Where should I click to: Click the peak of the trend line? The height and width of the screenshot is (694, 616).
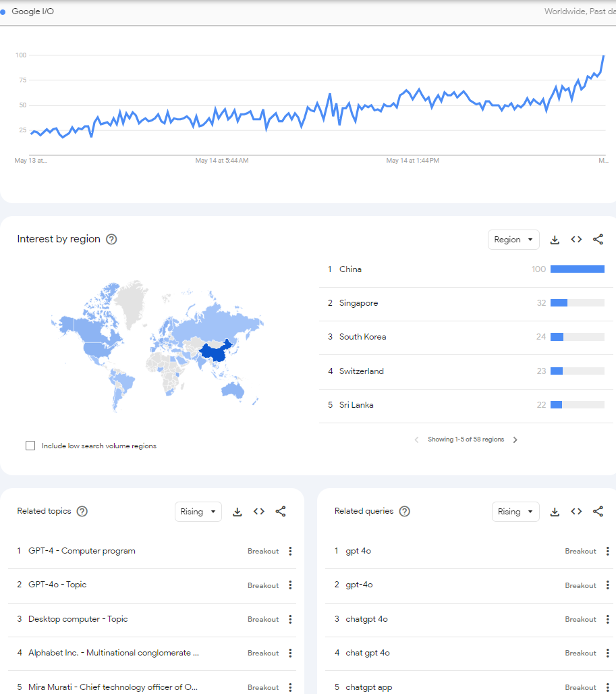pyautogui.click(x=604, y=56)
